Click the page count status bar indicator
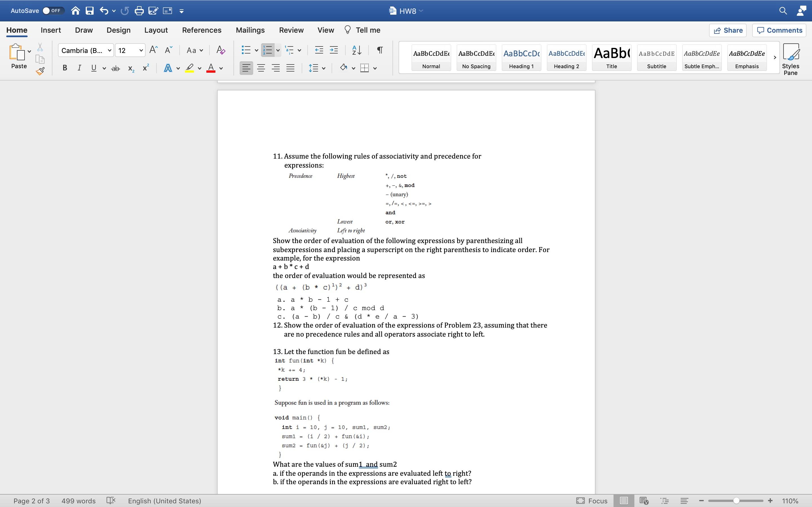The image size is (812, 507). tap(32, 501)
